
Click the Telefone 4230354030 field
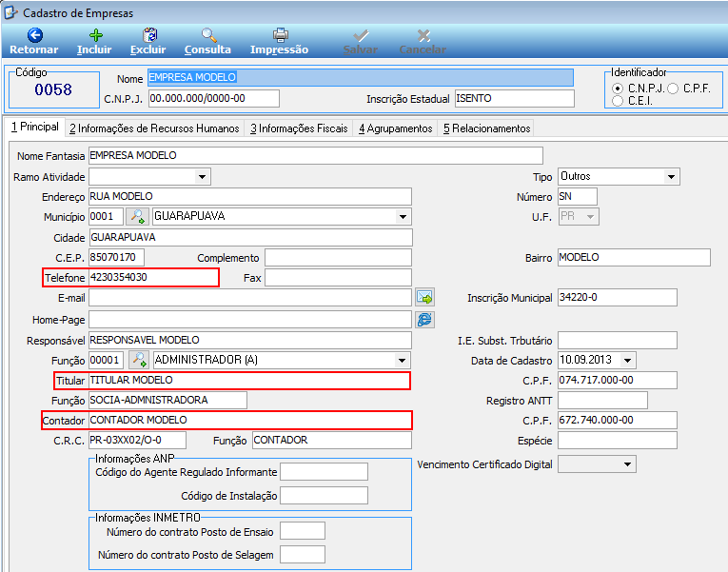coord(153,278)
